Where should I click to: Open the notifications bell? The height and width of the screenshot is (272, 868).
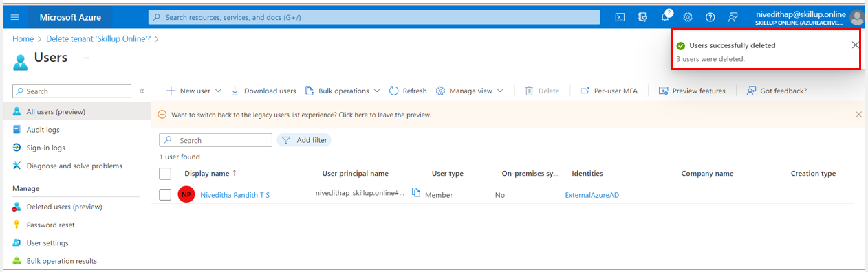666,16
